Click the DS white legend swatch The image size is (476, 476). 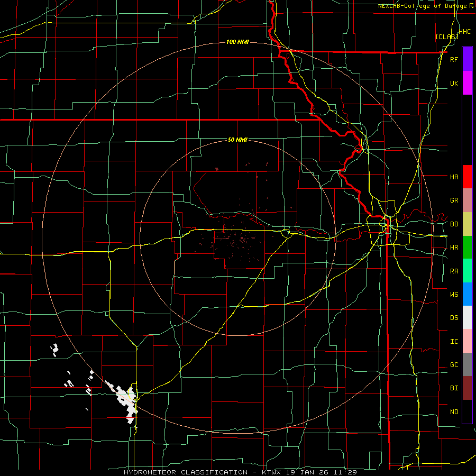click(467, 317)
